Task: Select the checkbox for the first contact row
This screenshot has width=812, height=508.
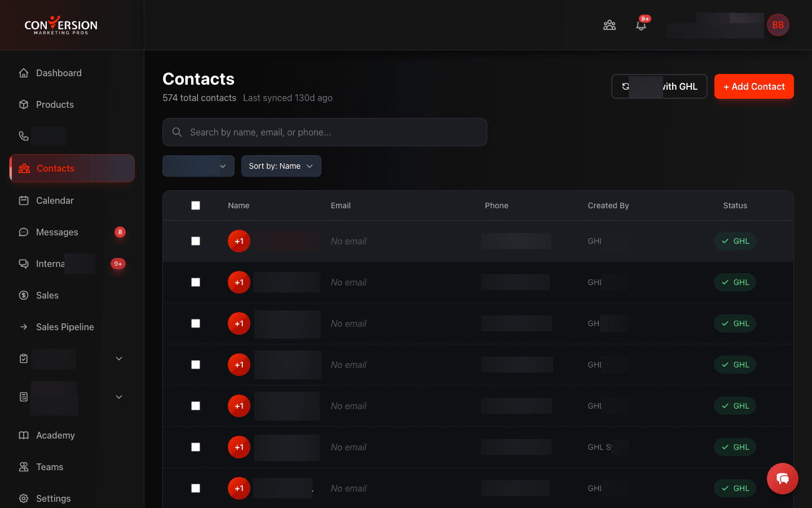Action: (x=196, y=241)
